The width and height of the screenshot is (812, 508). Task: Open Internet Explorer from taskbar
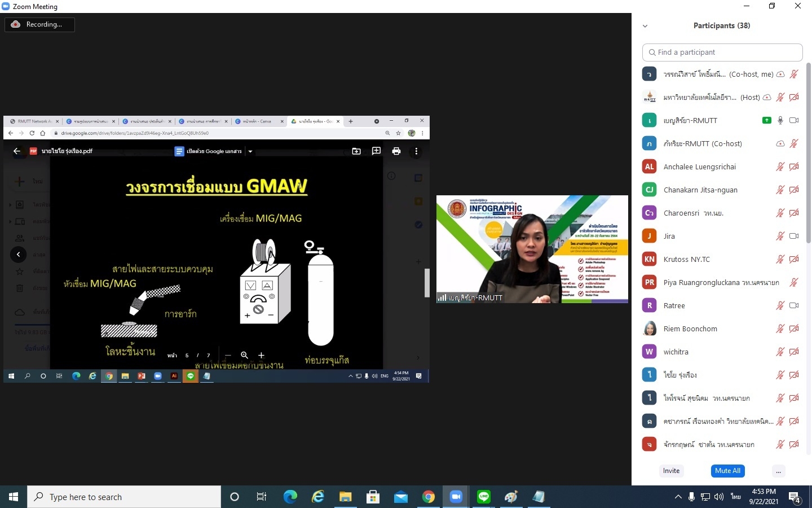pyautogui.click(x=318, y=497)
